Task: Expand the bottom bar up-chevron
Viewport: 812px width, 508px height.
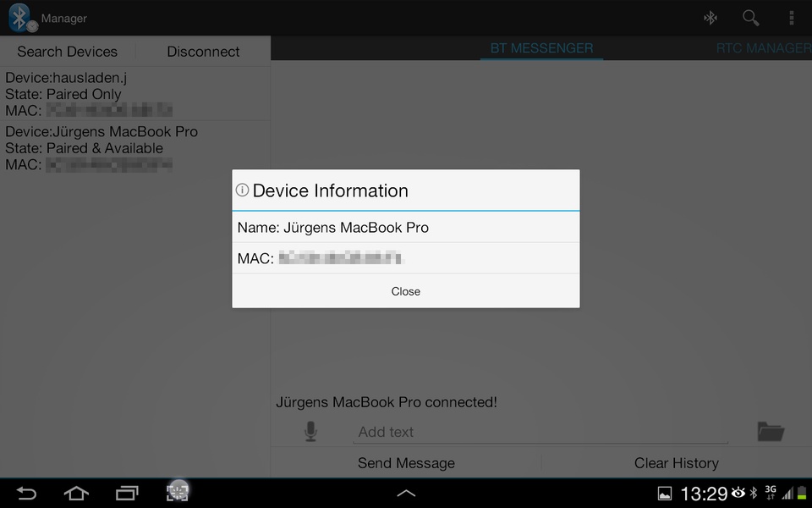Action: pyautogui.click(x=406, y=493)
